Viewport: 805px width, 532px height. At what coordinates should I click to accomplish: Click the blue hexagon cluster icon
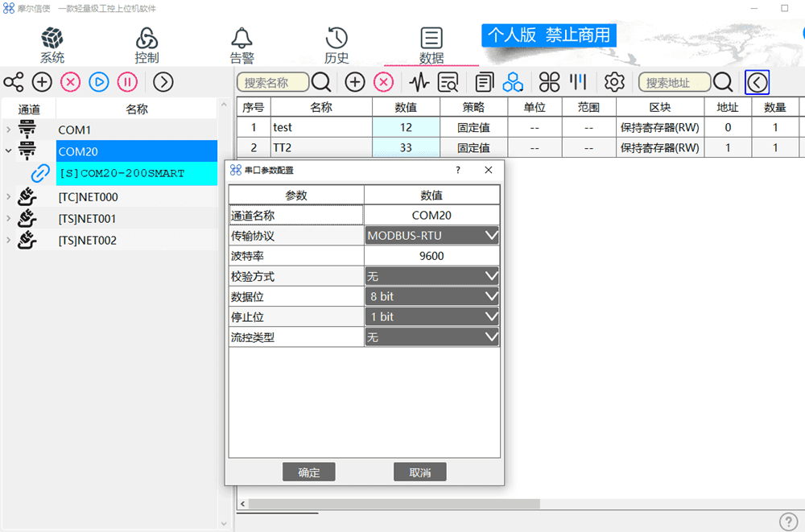(513, 82)
